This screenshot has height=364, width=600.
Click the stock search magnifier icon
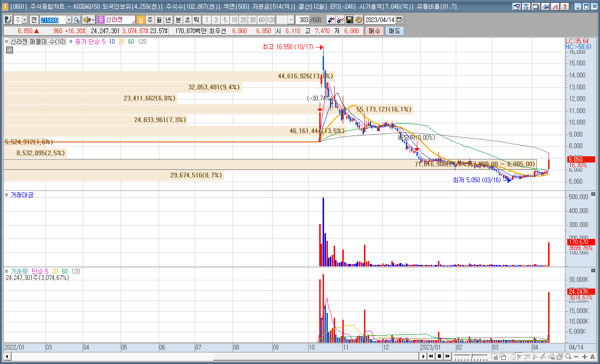[x=76, y=20]
